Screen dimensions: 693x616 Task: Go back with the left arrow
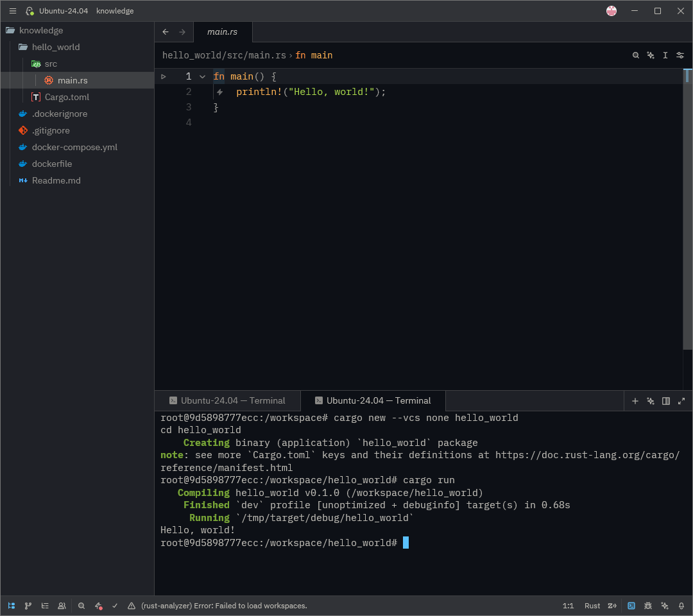click(166, 32)
